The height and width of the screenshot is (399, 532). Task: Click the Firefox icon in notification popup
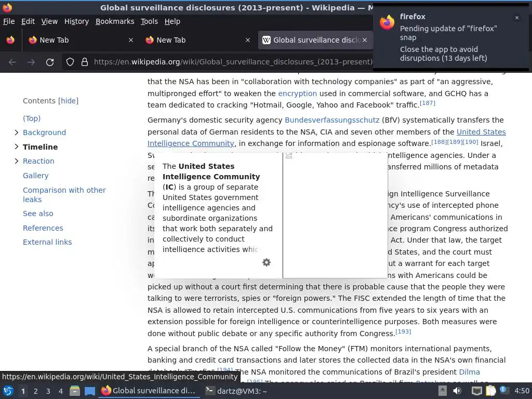[x=387, y=22]
